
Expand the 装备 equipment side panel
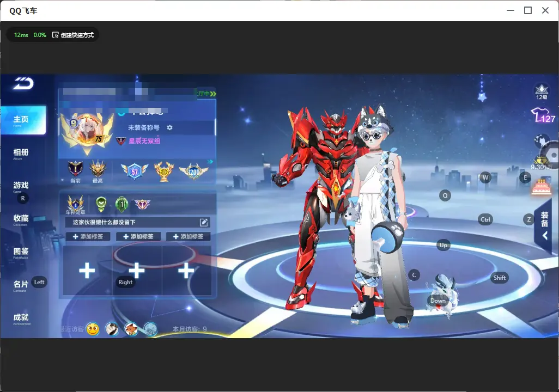click(x=544, y=225)
